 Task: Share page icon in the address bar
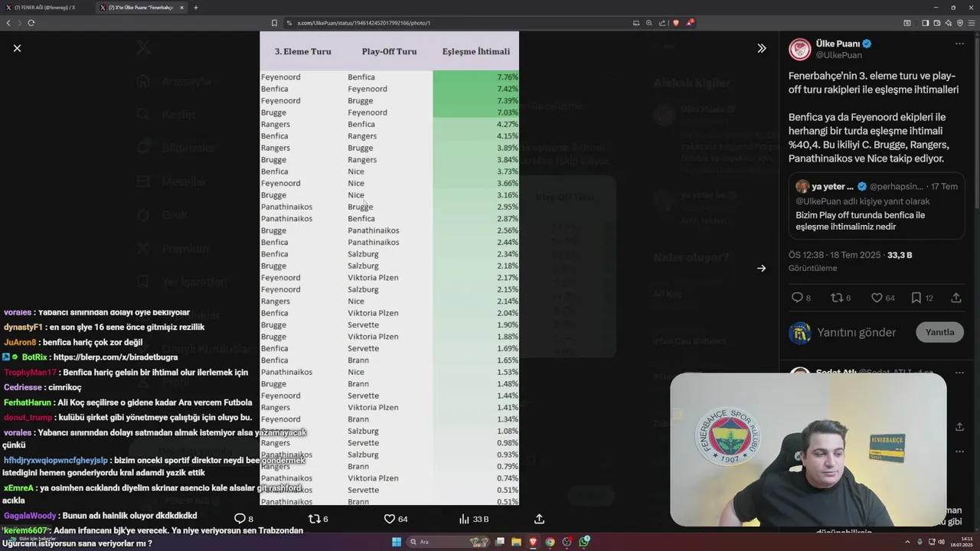(662, 23)
